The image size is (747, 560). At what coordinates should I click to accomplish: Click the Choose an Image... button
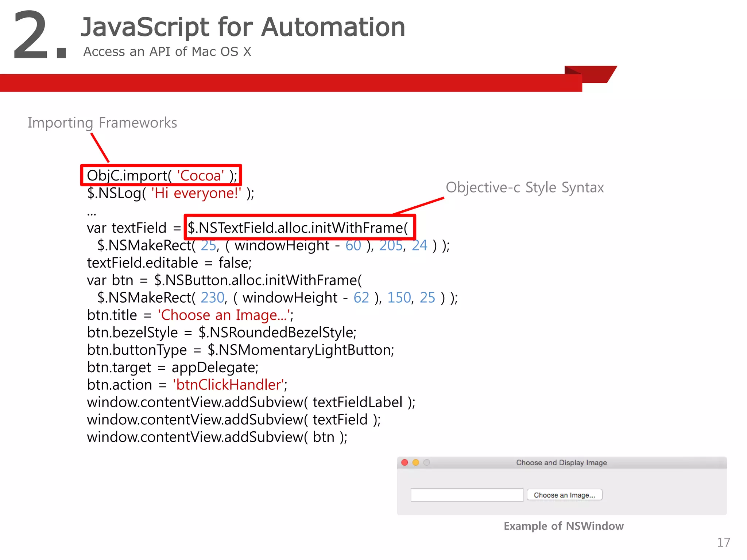565,495
